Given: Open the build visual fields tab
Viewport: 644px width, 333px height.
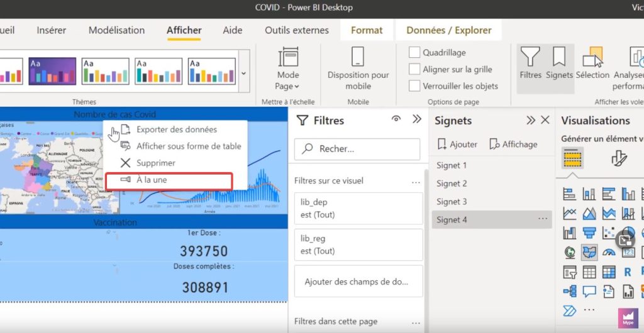Looking at the screenshot, I should (x=572, y=158).
